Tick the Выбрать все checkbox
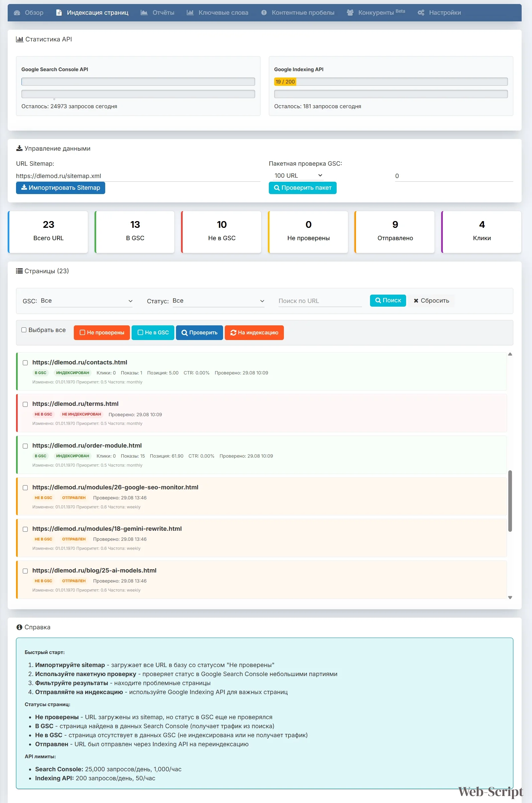 tap(24, 330)
